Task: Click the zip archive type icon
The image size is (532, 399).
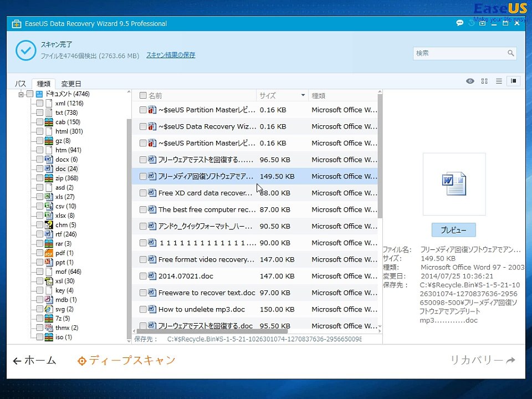Action: (x=49, y=178)
